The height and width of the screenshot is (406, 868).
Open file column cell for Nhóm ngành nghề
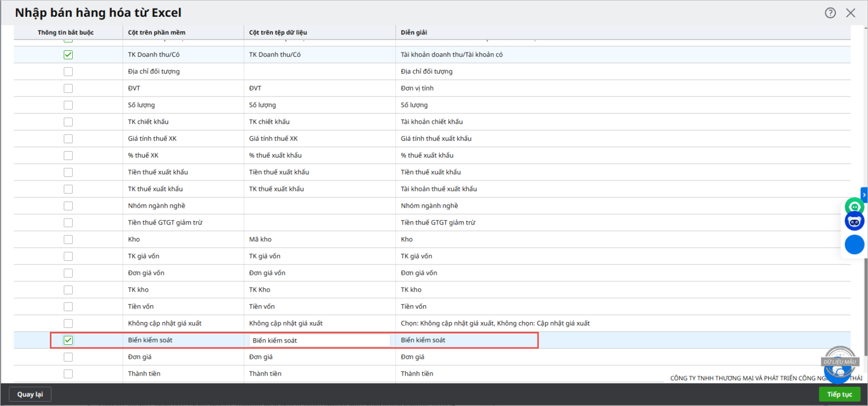coord(319,206)
